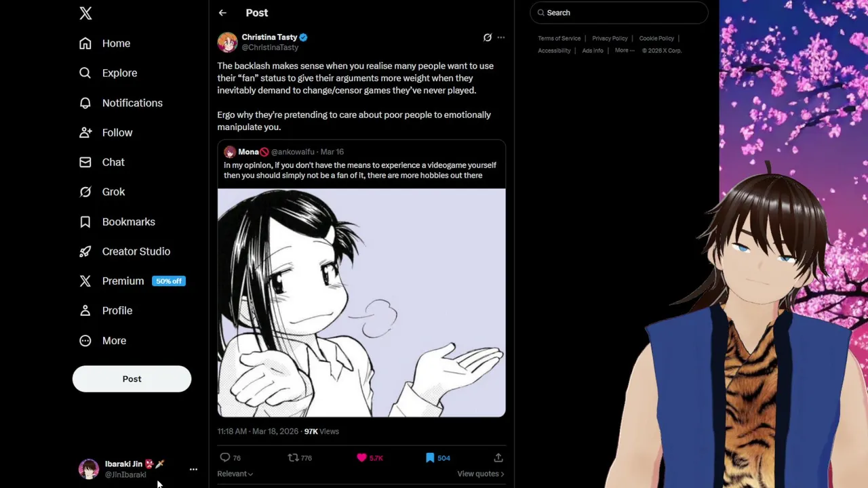This screenshot has width=868, height=488.
Task: Click the repost icon
Action: (293, 457)
